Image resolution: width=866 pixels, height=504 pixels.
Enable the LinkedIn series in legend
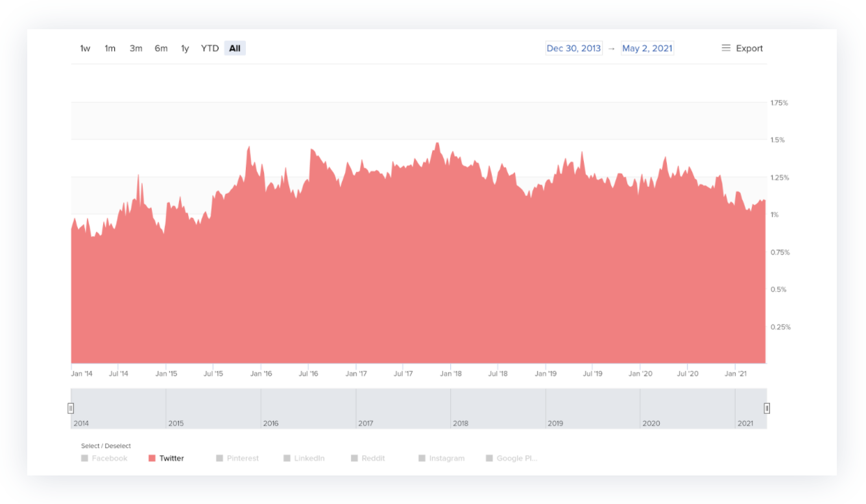[x=304, y=458]
